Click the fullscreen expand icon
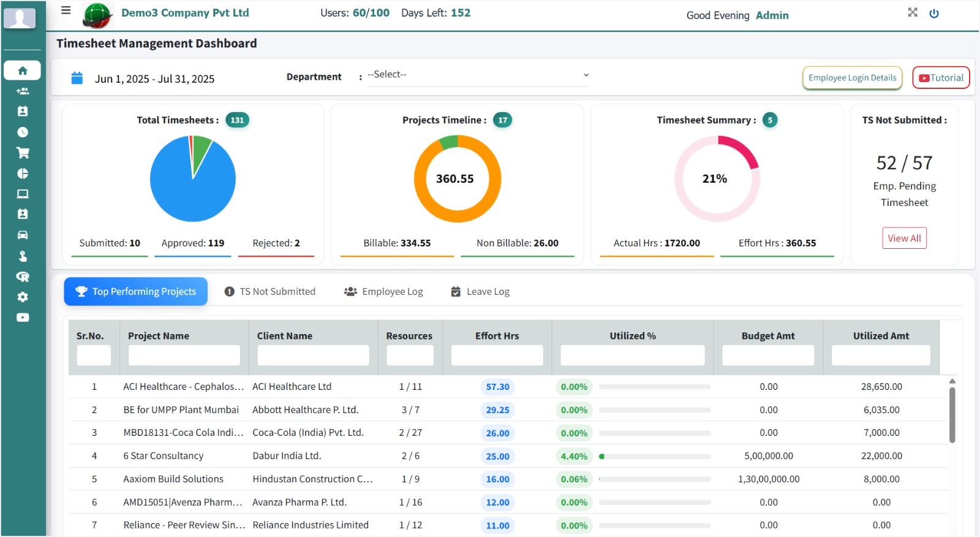The height and width of the screenshot is (537, 980). coord(913,12)
